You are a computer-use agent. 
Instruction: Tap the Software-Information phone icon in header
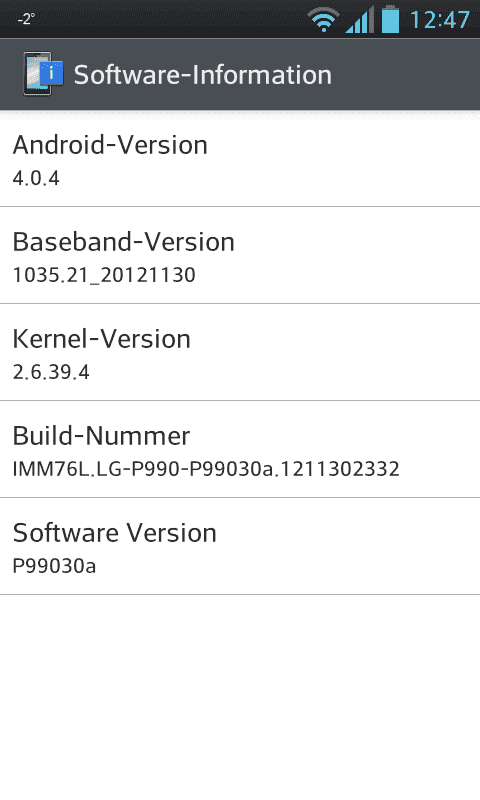[43, 74]
